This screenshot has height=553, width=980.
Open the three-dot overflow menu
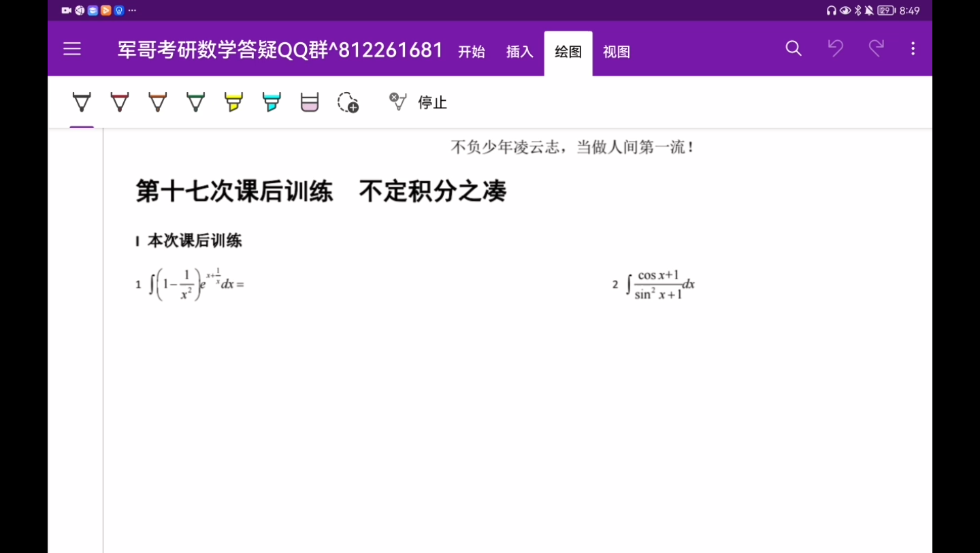click(x=913, y=48)
